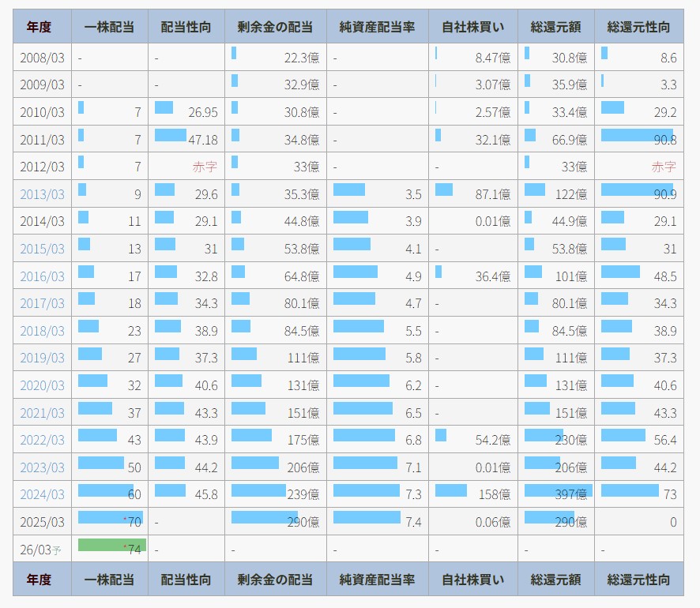Click the top 剰余金の配当 column header

(x=275, y=27)
